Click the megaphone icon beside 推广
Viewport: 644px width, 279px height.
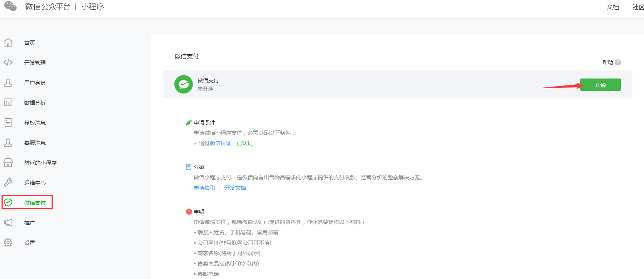[8, 222]
